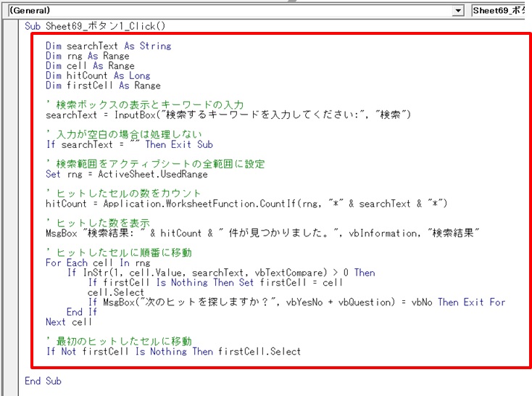Click the 'Set rng = ActiveSheet.UsedRange' line
Image resolution: width=532 pixels, height=396 pixels.
pos(127,174)
